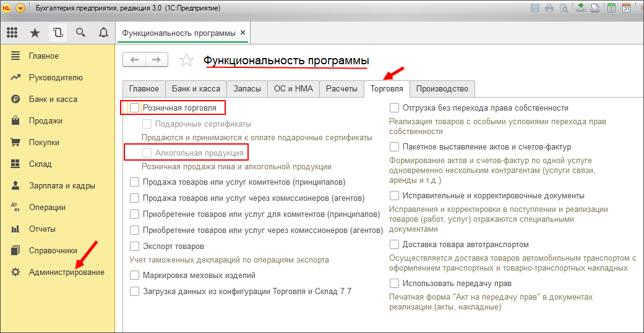Select the Торговля tab
Screen dimensions: 644x333
(387, 88)
